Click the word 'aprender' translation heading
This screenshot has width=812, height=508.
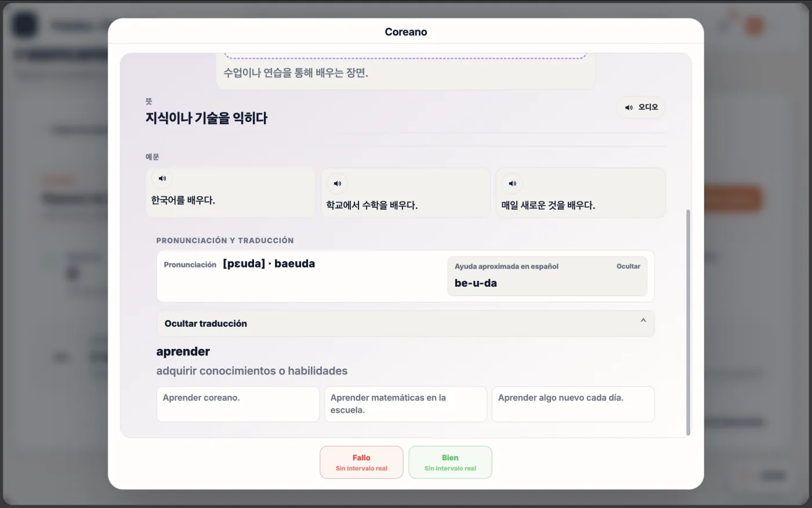coord(183,352)
